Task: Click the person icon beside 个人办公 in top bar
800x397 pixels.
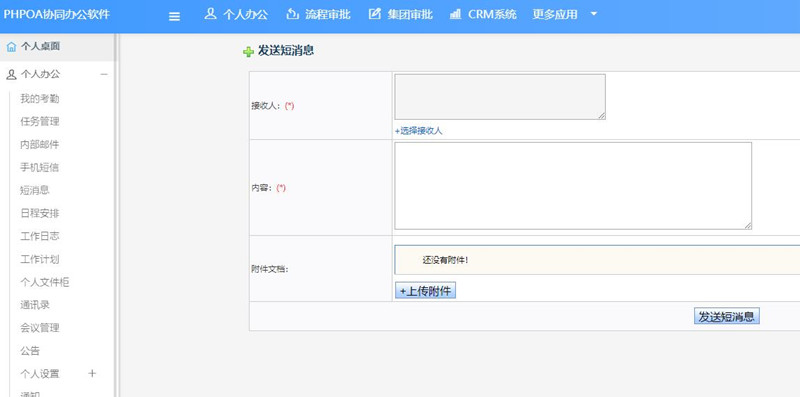Action: [x=210, y=14]
